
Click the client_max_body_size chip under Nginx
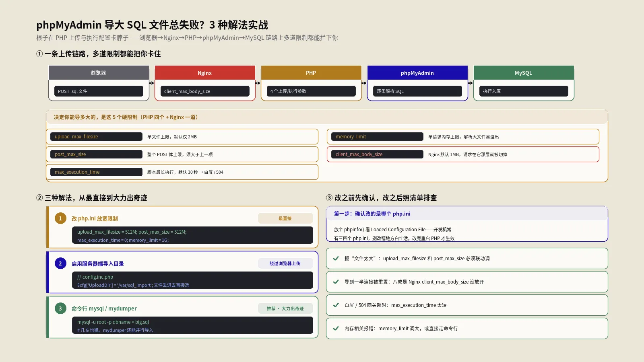pos(205,91)
